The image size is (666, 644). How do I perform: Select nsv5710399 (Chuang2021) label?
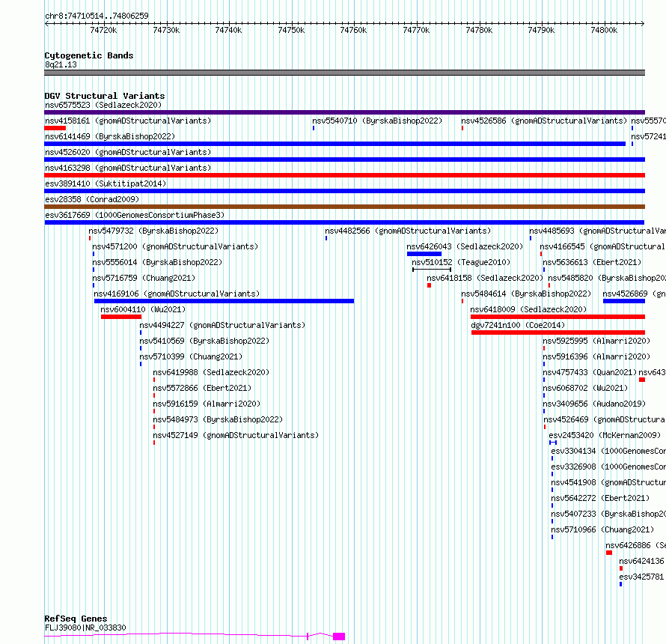[191, 356]
